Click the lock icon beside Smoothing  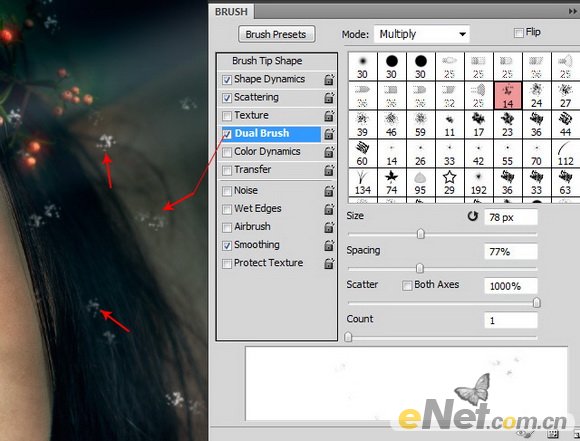(329, 245)
